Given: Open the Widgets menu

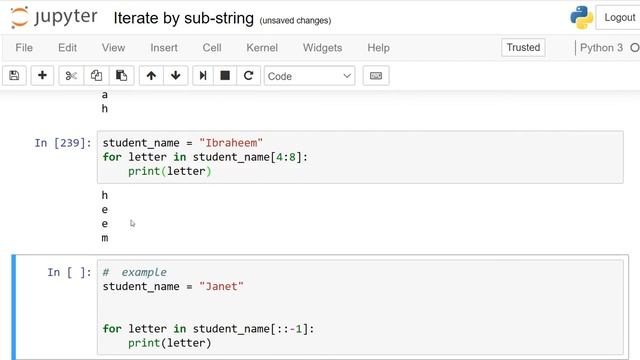Looking at the screenshot, I should click(x=322, y=48).
